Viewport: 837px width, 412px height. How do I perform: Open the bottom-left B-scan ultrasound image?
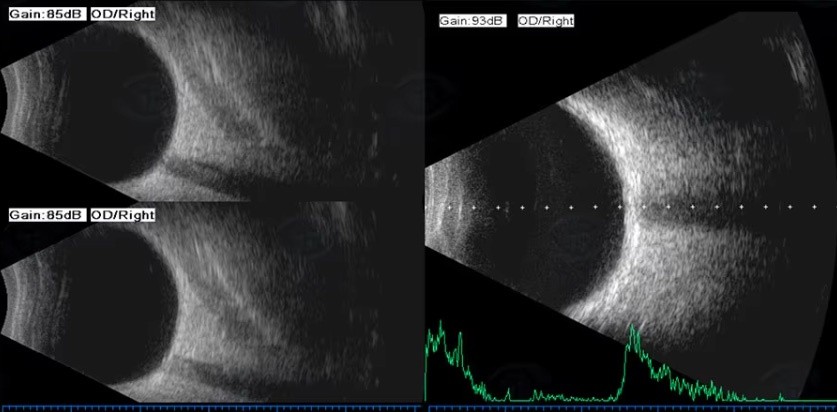pos(211,303)
